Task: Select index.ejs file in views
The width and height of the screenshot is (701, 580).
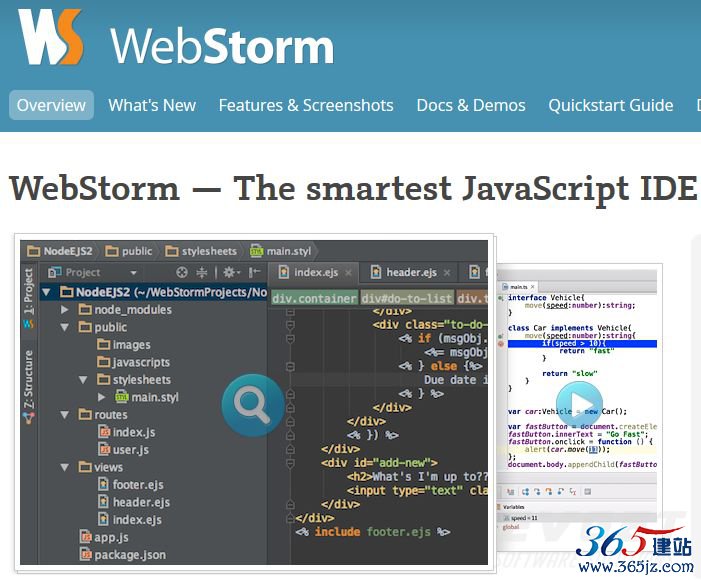Action: click(x=130, y=520)
